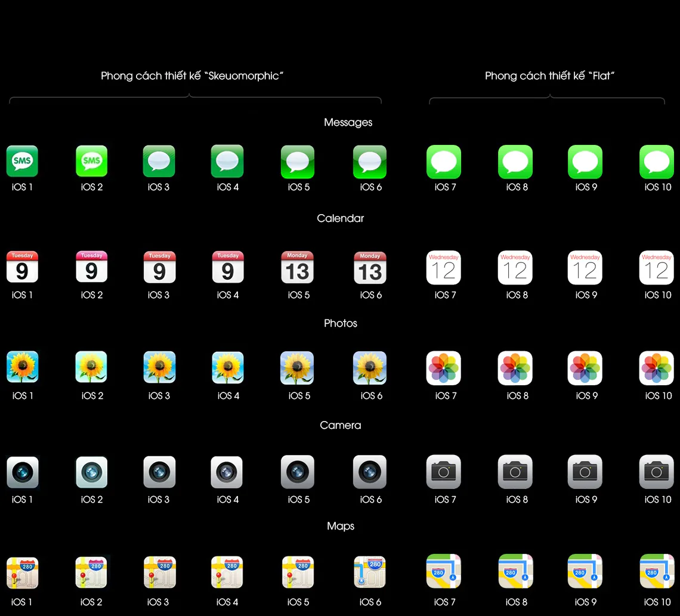
Task: Choose the iOS 4 Calendar icon
Action: [228, 267]
